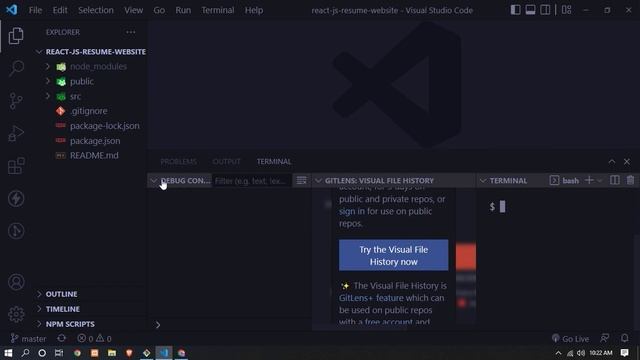Open Windows Action Center notifications icon
Screen dimensions: 640x360
coord(624,353)
